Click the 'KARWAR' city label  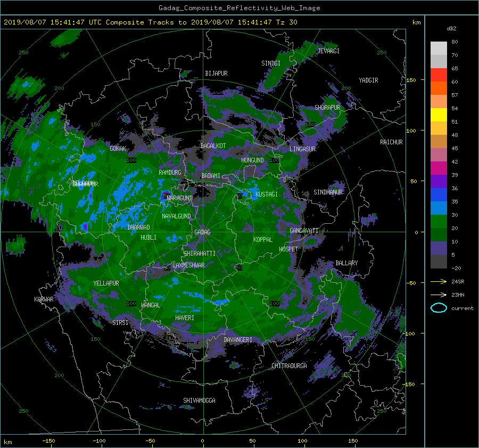[x=44, y=299]
